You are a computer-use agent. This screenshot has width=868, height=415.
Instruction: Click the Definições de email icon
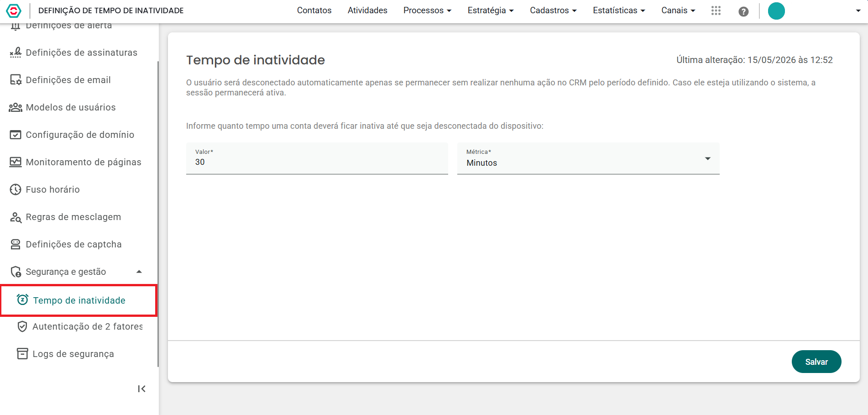coord(16,80)
